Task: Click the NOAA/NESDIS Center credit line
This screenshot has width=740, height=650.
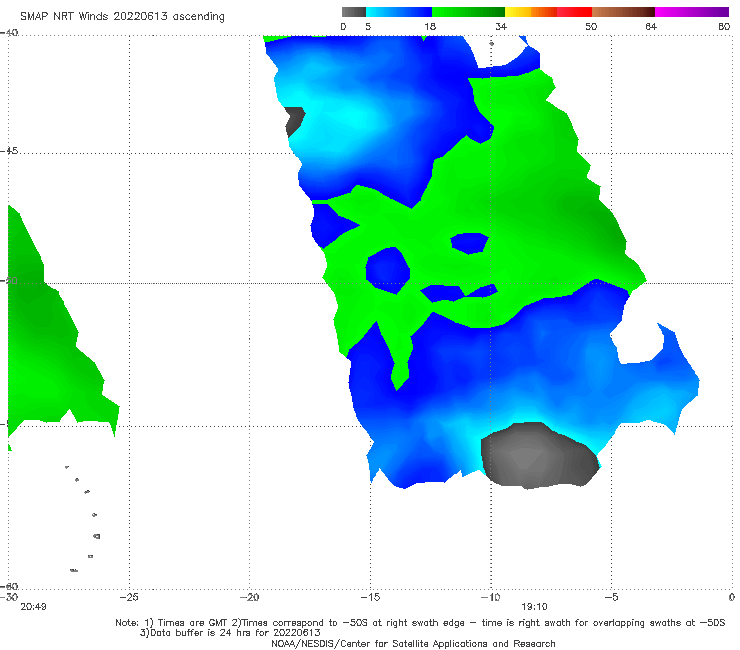Action: click(x=413, y=643)
